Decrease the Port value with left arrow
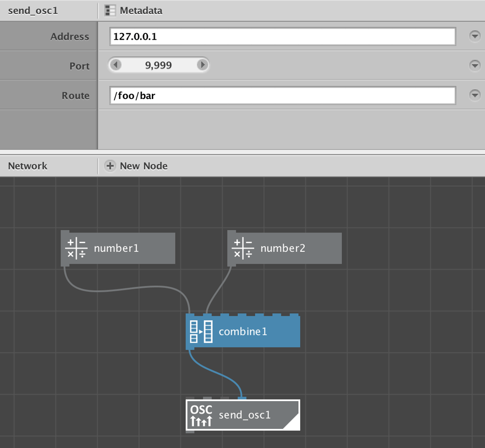The image size is (485, 448). click(116, 65)
